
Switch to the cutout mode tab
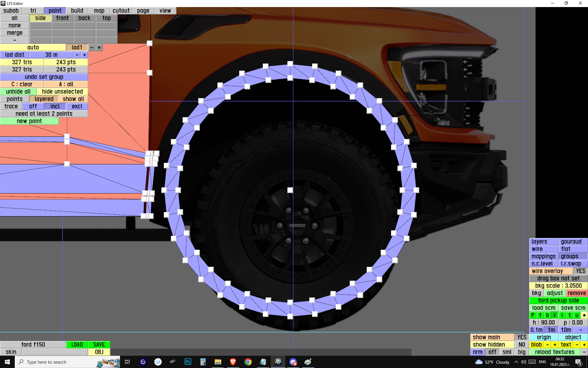[x=121, y=11]
